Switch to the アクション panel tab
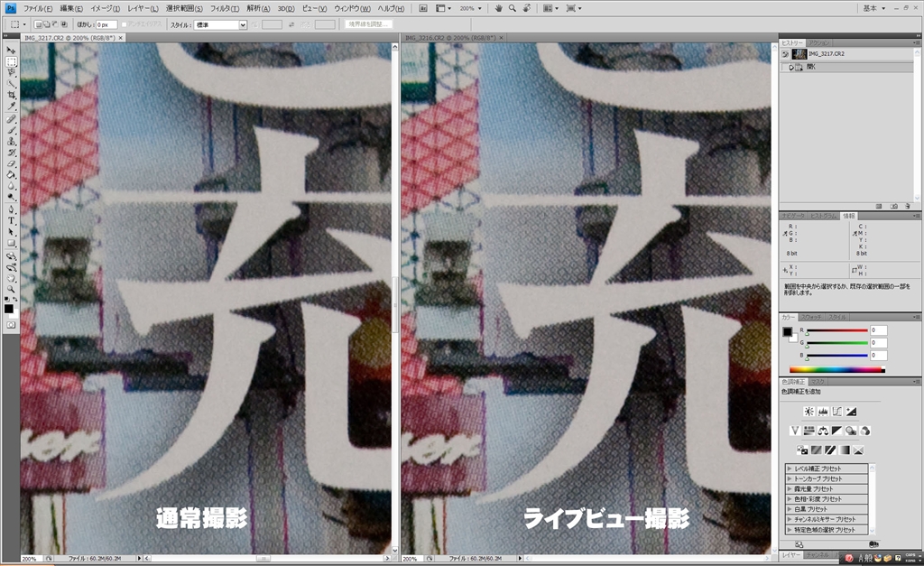 (818, 42)
